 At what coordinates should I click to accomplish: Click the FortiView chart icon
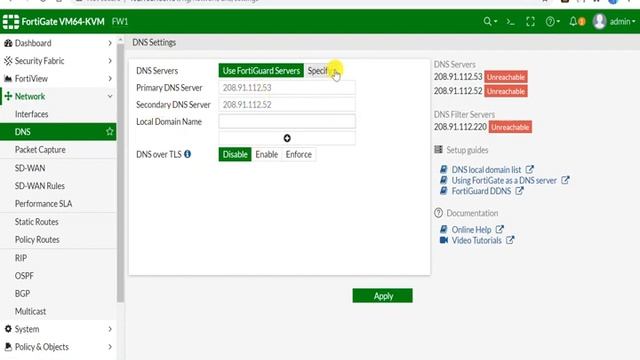coord(8,78)
